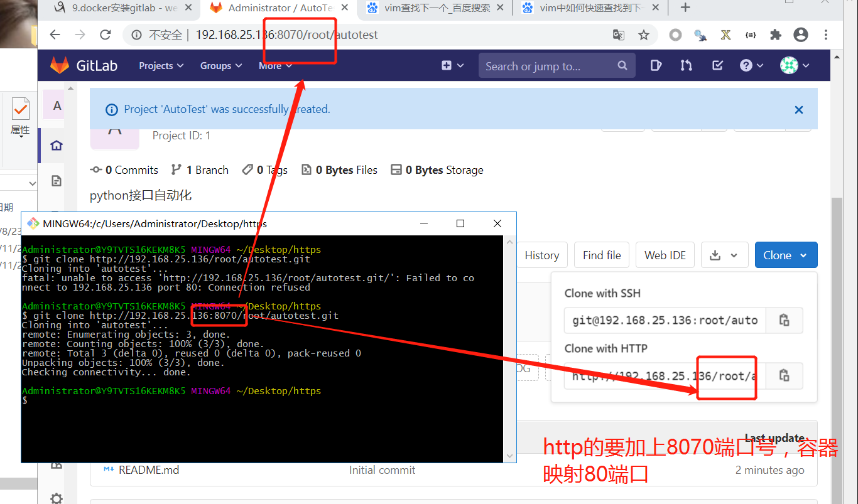Copy the SSH clone URL
This screenshot has height=504, width=858.
coord(784,320)
